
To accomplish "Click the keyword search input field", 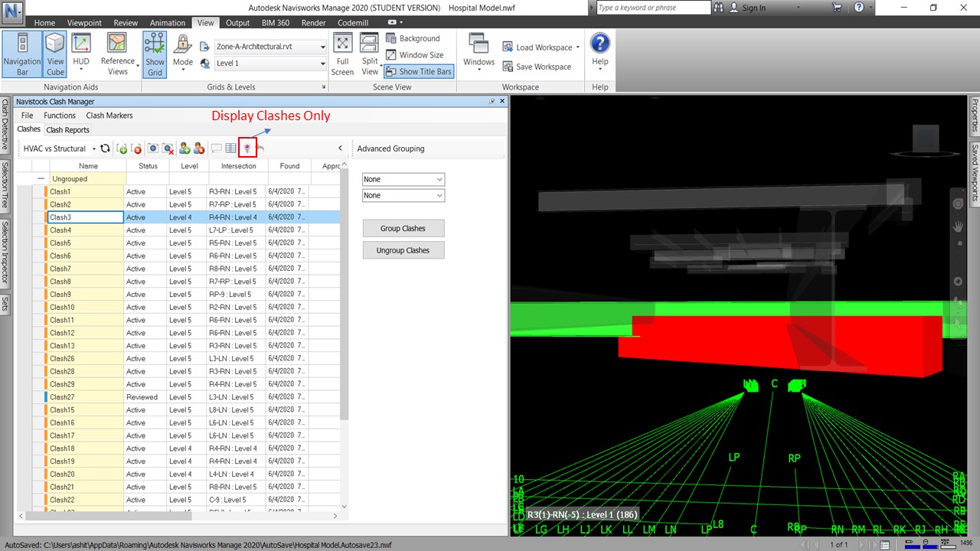I will click(653, 8).
